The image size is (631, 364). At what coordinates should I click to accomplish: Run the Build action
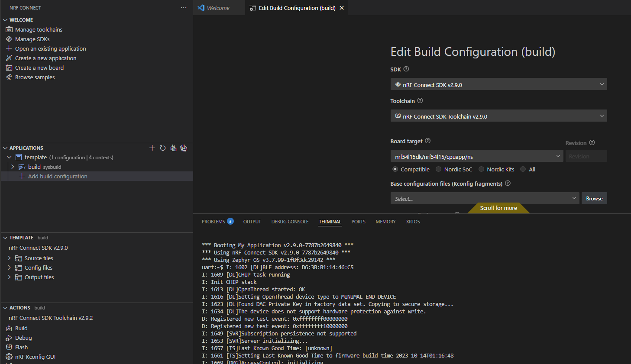[21, 328]
